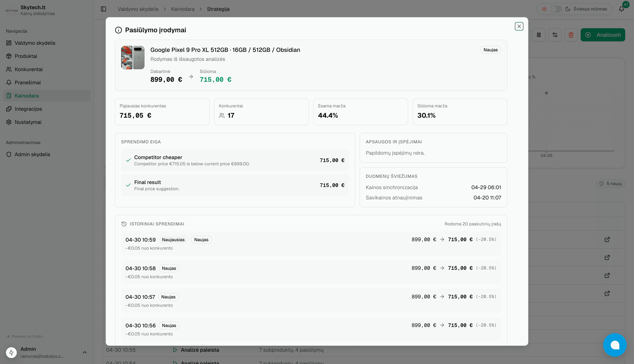This screenshot has width=634, height=364.
Task: Click the Esama marža 44.4% card
Action: (360, 112)
